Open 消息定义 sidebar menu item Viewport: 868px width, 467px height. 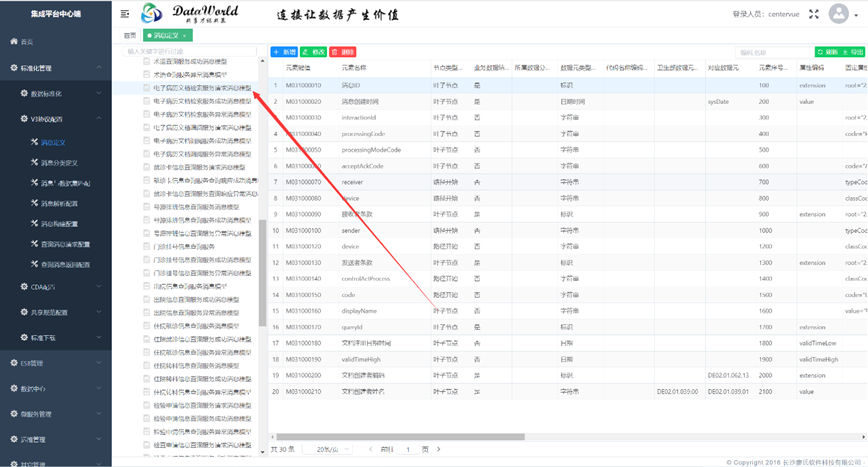pyautogui.click(x=53, y=143)
